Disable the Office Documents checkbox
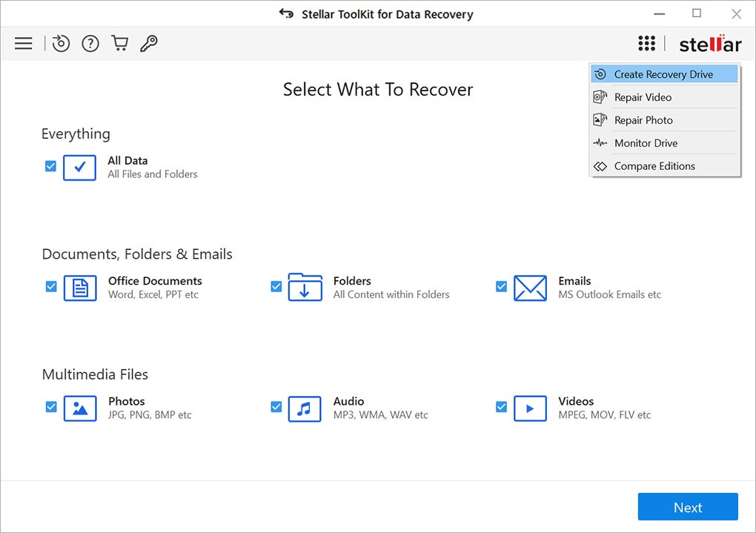The width and height of the screenshot is (756, 533). point(50,286)
